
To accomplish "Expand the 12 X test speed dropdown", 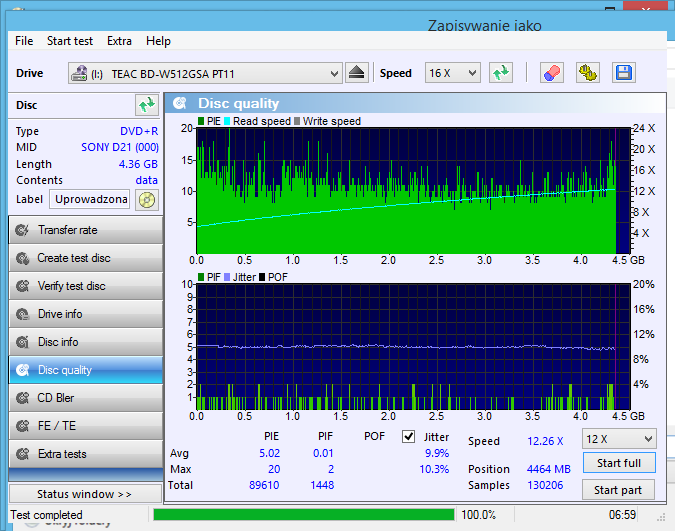I will 619,439.
